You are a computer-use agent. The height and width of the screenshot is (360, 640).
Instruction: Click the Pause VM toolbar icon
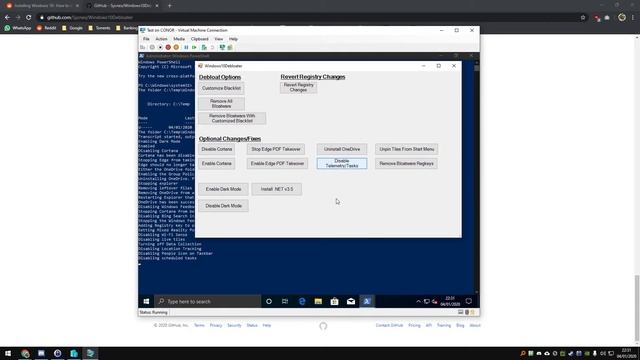coord(186,47)
